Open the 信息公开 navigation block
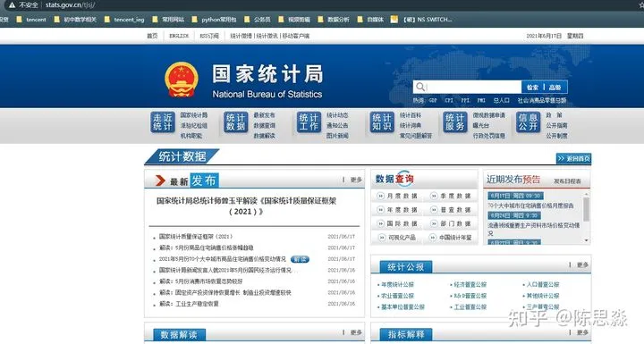The image size is (644, 344). 528,122
